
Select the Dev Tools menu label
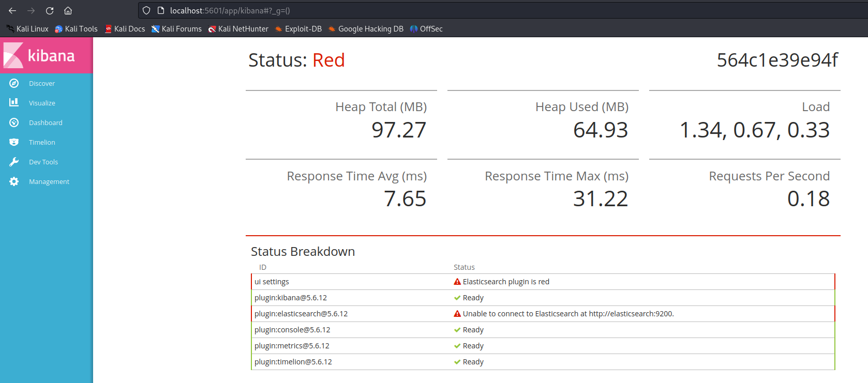point(43,162)
